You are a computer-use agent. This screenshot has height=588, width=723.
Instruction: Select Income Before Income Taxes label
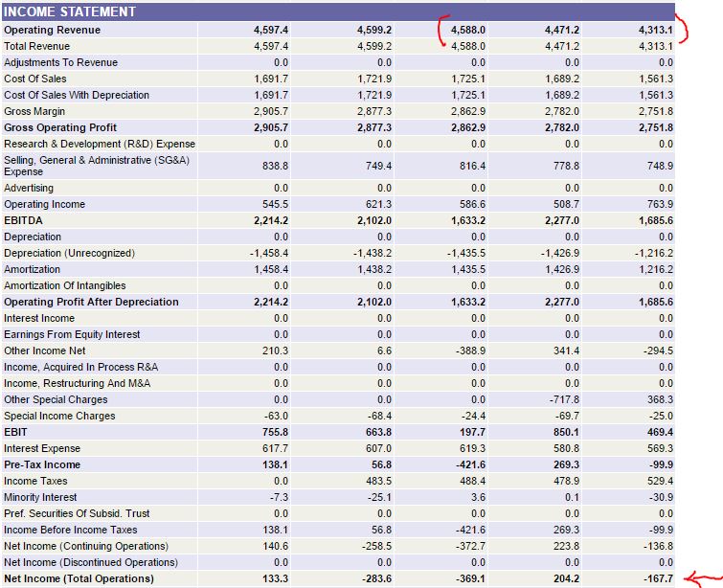click(x=71, y=530)
